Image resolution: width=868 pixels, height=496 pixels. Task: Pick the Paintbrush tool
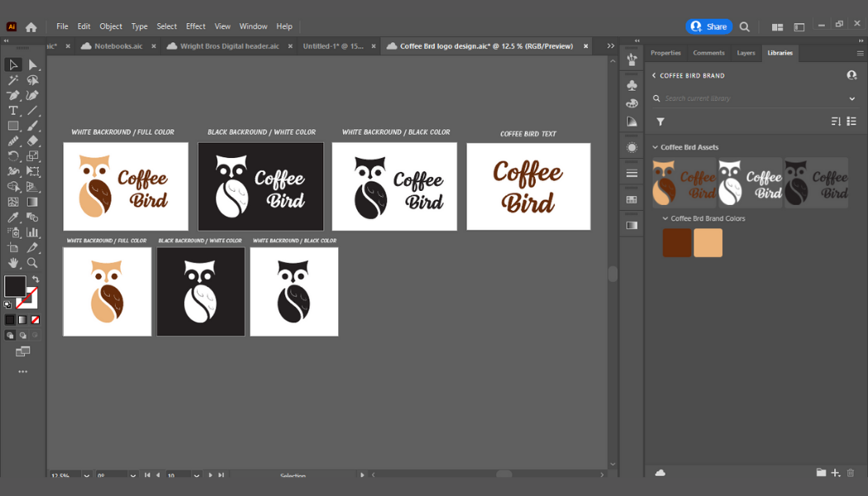coord(33,126)
